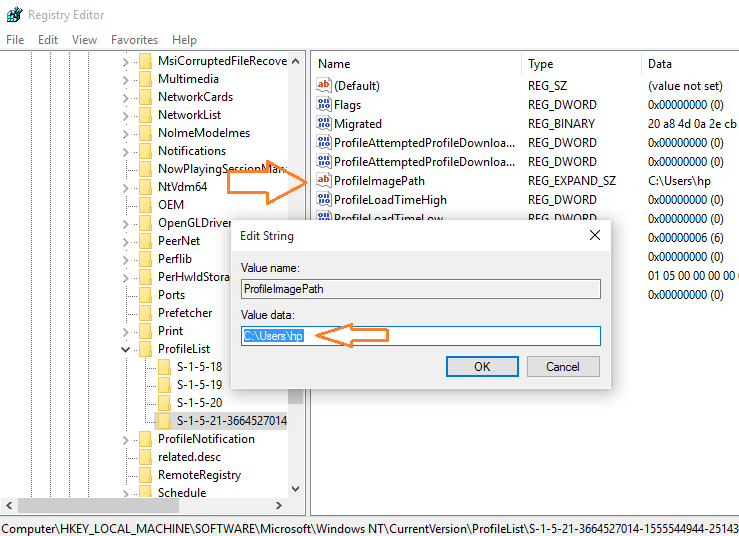Click the tree scroll up arrow

tap(296, 61)
